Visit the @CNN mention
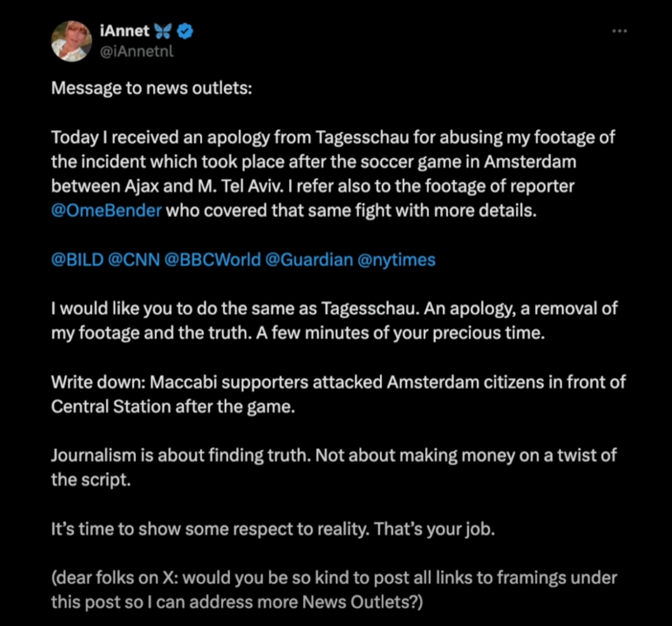 (x=134, y=259)
